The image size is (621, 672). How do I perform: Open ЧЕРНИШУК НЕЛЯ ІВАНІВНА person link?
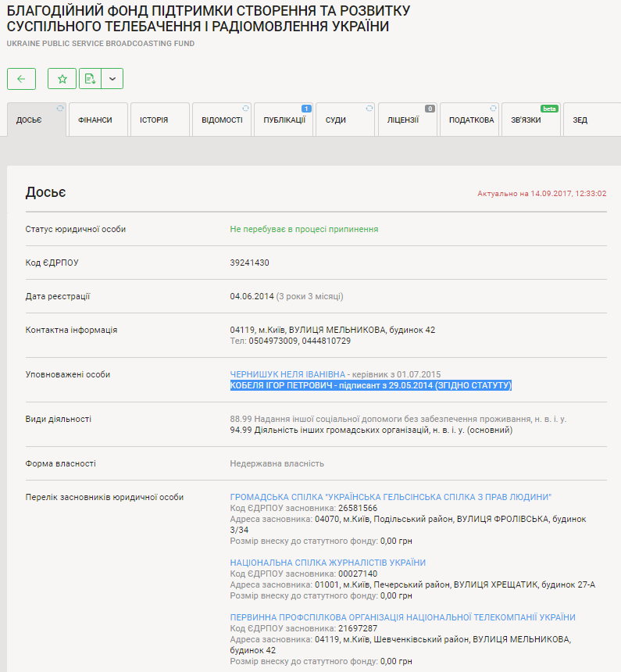[x=287, y=374]
